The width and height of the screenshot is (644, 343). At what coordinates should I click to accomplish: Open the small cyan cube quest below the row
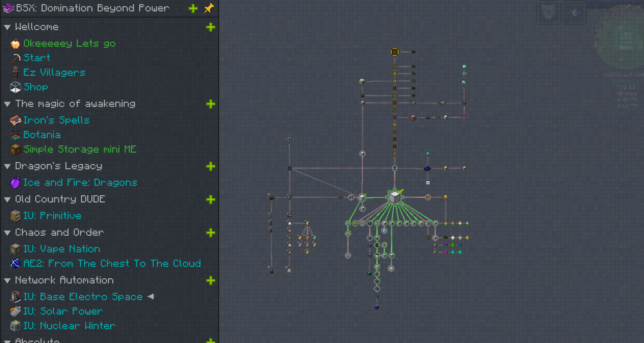coord(384,231)
